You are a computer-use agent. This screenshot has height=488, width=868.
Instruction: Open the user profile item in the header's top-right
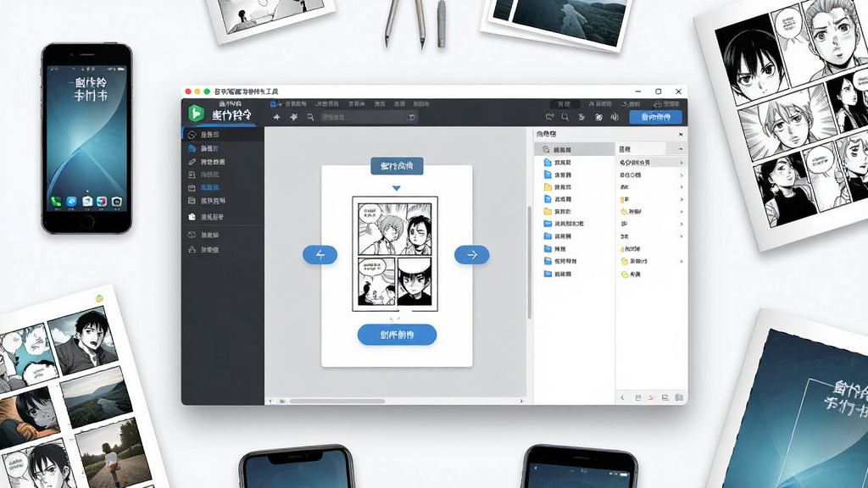coord(666,104)
